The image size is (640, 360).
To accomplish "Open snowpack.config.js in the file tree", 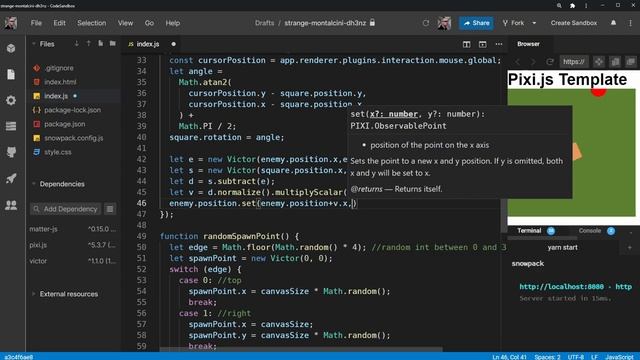I will (73, 138).
